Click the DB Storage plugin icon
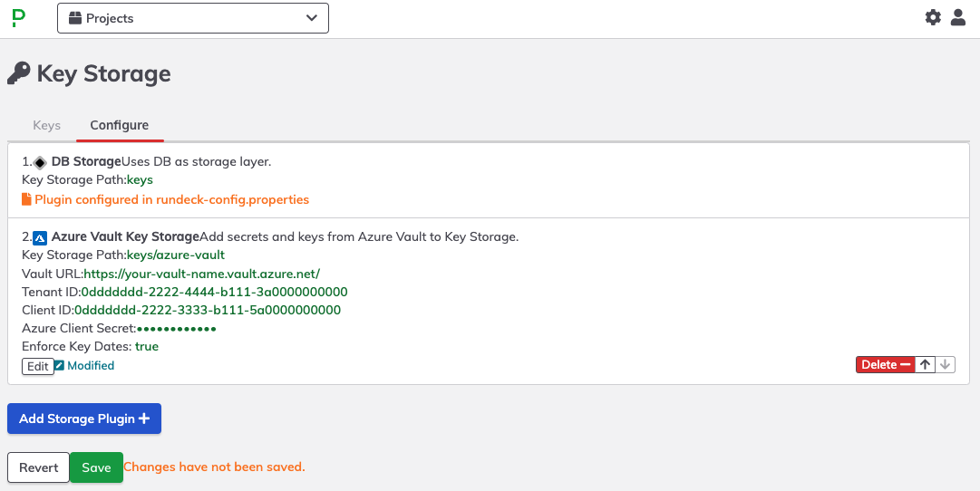Viewport: 980px width, 491px height. tap(40, 162)
